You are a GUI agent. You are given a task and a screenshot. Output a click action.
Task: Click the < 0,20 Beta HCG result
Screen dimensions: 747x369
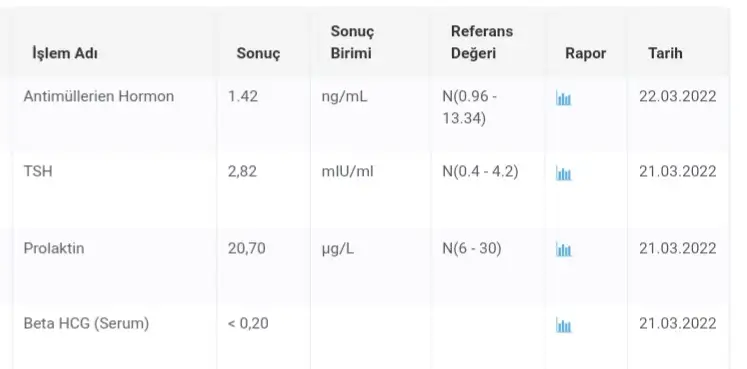point(248,323)
